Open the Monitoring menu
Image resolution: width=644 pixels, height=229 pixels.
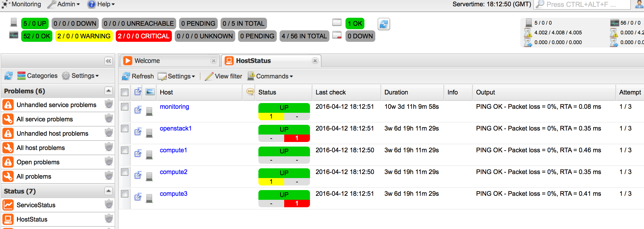21,4
